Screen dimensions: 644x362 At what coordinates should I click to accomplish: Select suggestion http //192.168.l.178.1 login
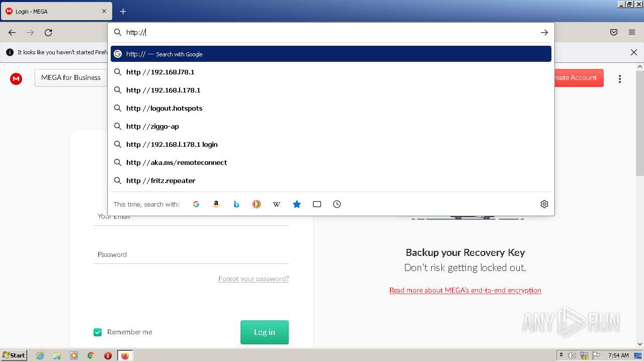331,144
